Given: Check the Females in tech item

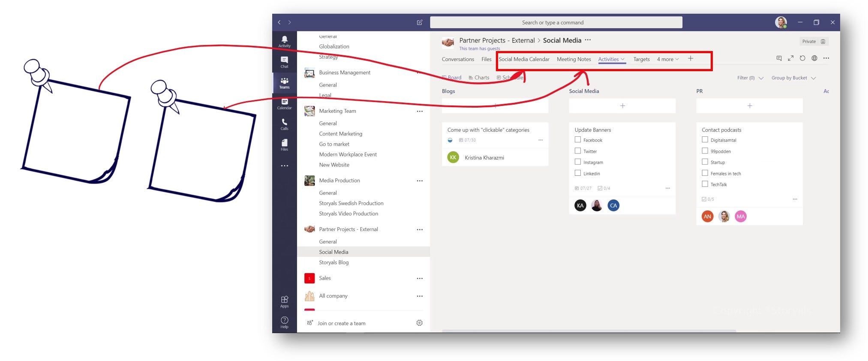Looking at the screenshot, I should point(705,173).
